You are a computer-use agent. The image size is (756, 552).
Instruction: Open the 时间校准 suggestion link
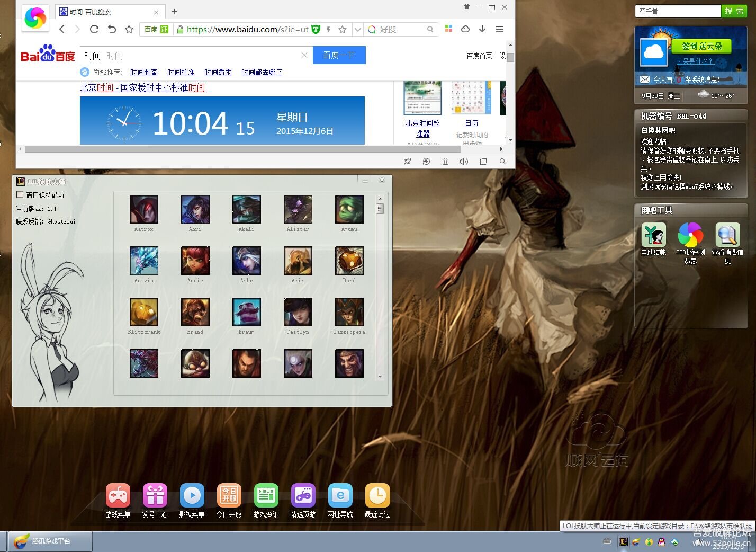tap(181, 73)
